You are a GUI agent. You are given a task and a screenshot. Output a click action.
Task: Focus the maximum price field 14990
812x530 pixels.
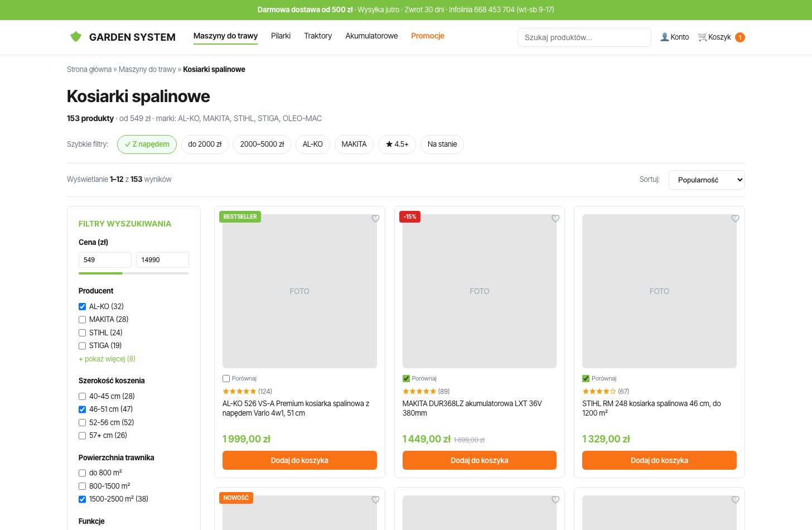coord(162,260)
